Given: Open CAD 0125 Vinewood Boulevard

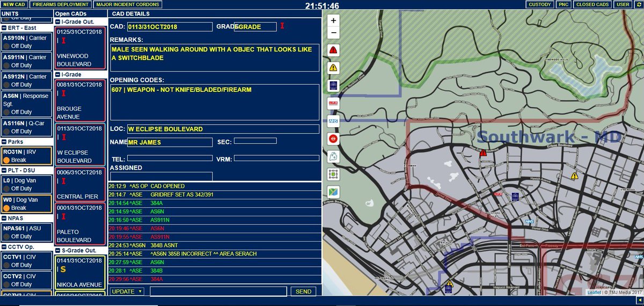Looking at the screenshot, I should click(x=80, y=47).
